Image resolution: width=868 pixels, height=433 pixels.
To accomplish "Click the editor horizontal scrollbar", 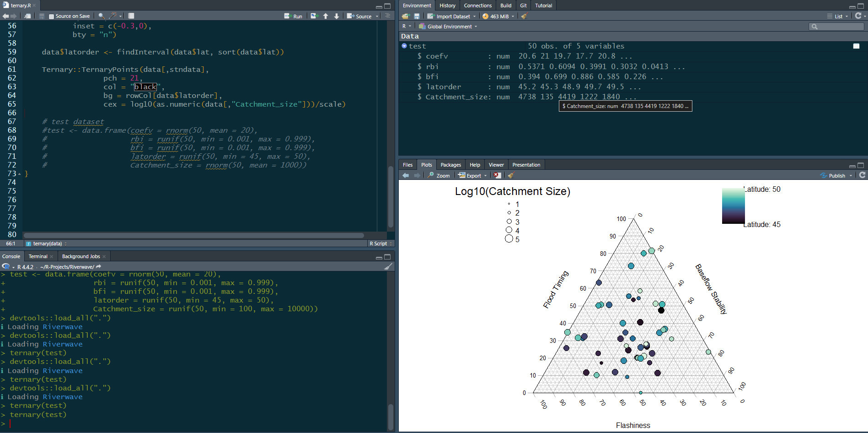I will (x=194, y=235).
